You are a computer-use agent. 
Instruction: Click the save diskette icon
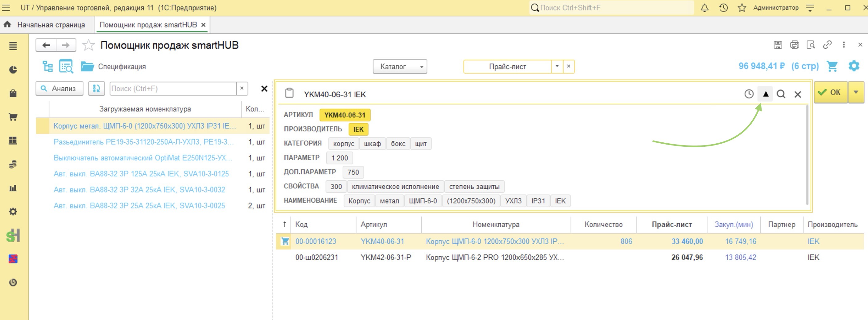[x=778, y=45]
